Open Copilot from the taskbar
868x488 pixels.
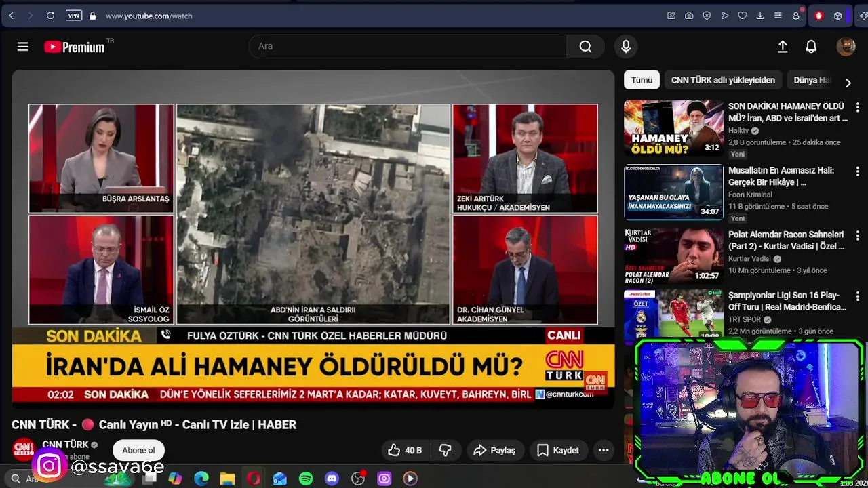pyautogui.click(x=175, y=479)
